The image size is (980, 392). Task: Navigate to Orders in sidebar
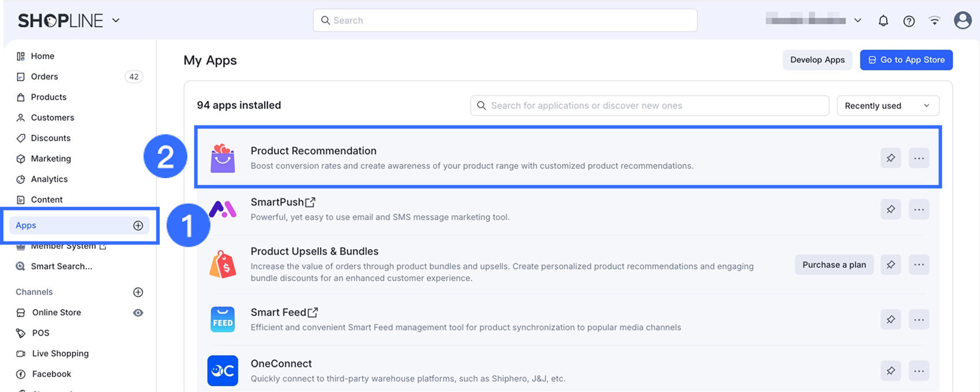[x=44, y=77]
